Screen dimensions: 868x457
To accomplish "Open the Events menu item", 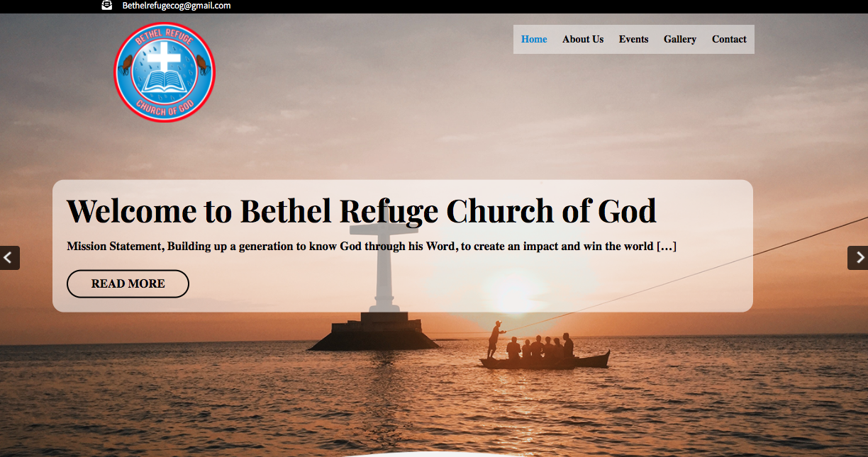I will point(633,40).
